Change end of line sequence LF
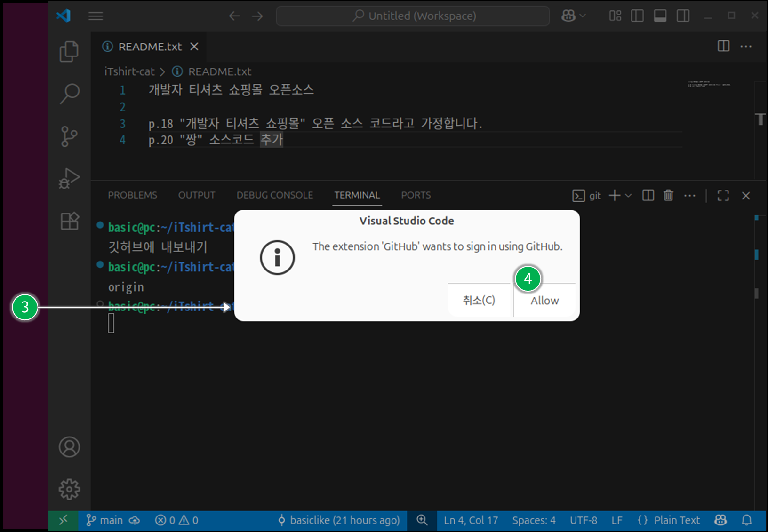This screenshot has width=768, height=532. tap(617, 520)
